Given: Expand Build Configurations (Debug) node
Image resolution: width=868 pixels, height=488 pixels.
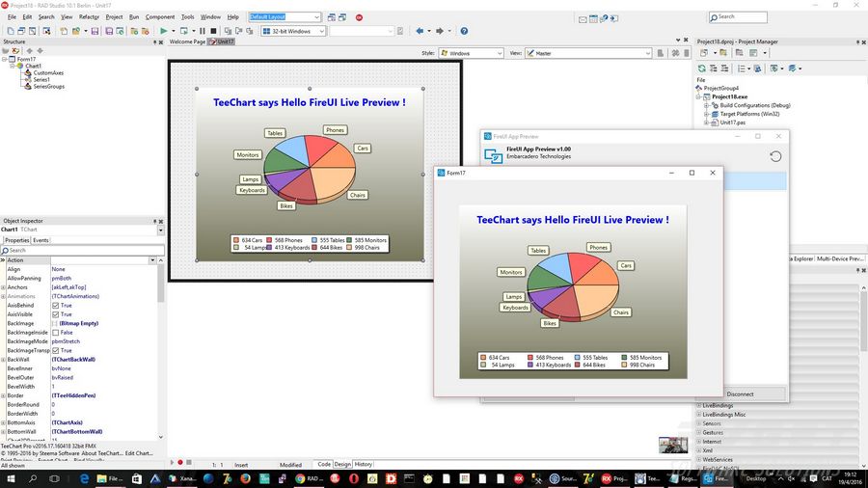Looking at the screenshot, I should [x=706, y=105].
